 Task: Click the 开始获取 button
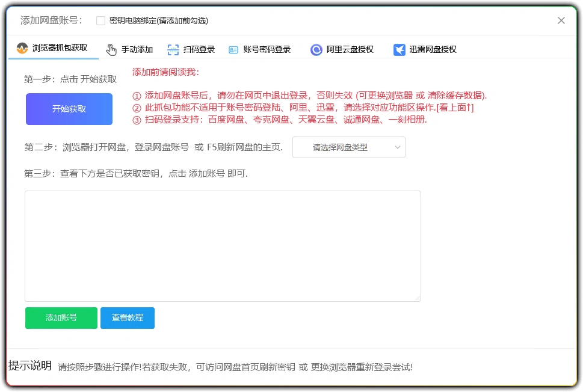coord(69,109)
